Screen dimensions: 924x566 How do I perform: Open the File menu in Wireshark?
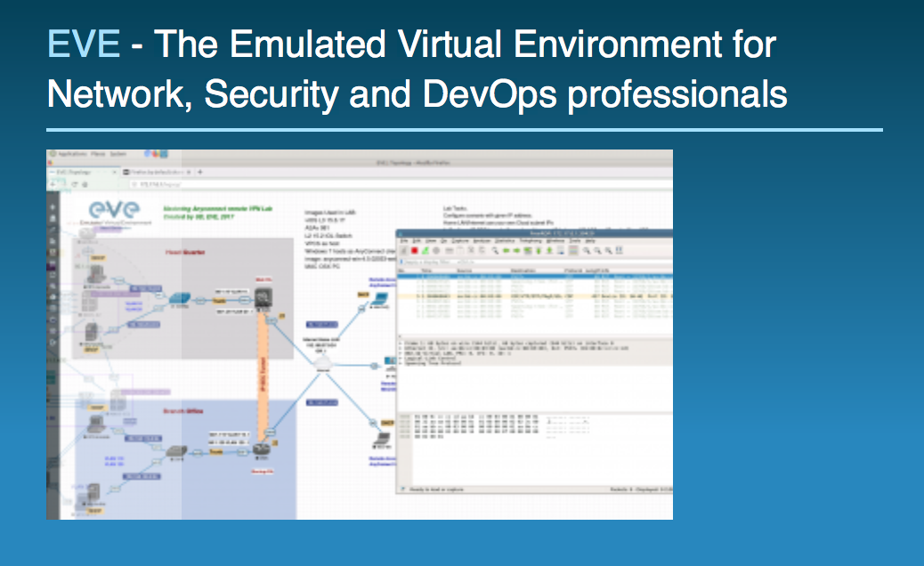(x=403, y=241)
